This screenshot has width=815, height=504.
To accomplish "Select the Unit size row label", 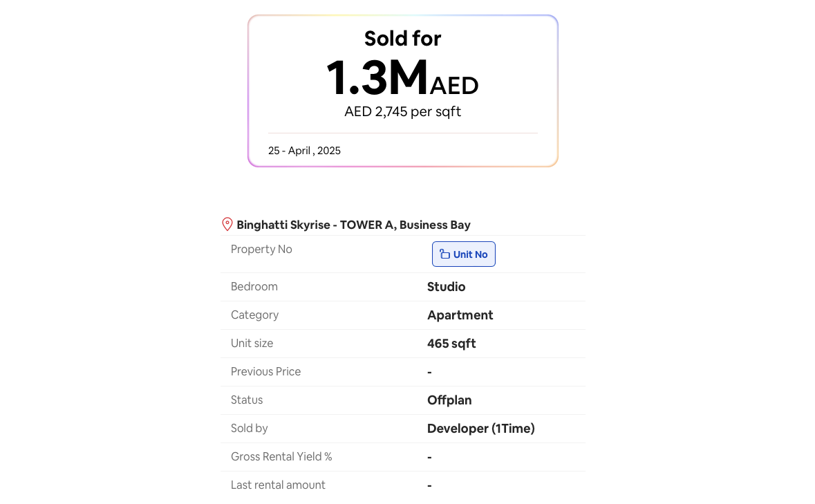I will (252, 344).
